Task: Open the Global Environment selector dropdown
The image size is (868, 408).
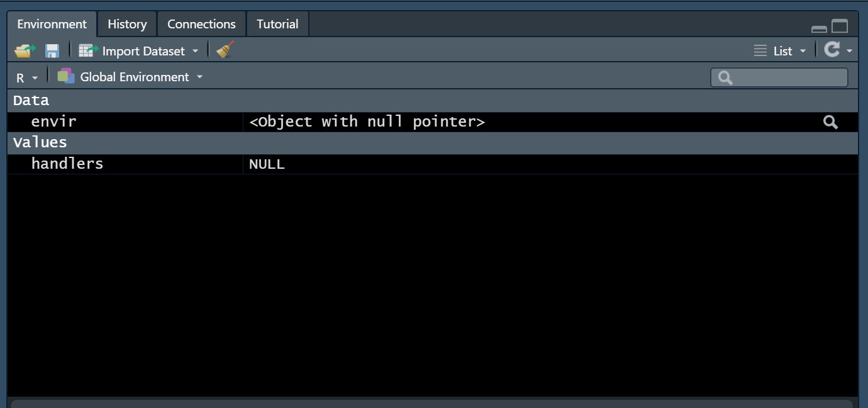Action: tap(199, 77)
